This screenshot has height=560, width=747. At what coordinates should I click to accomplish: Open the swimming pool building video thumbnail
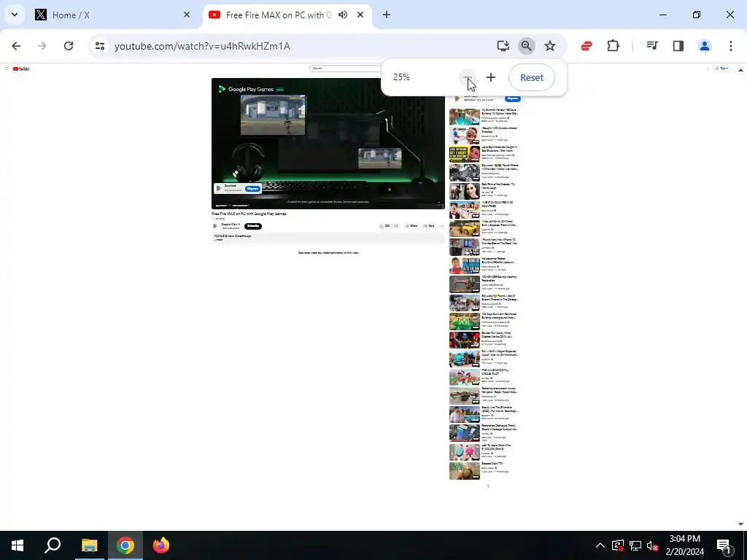465,117
